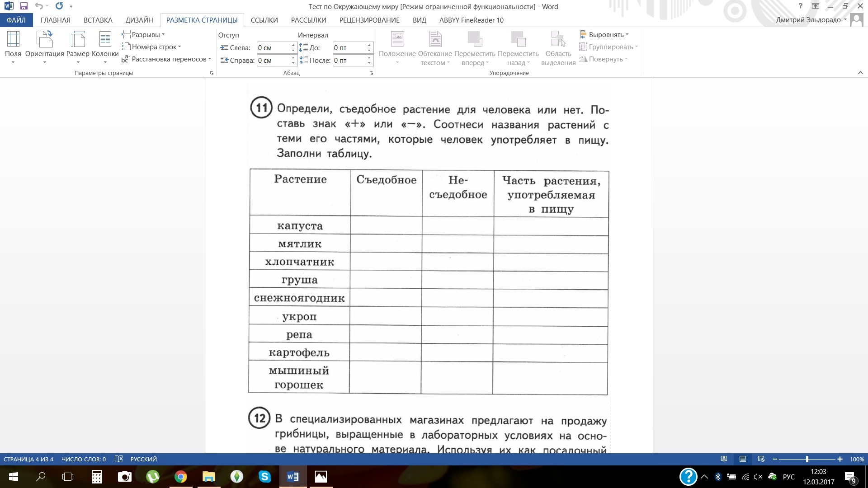Open the Повернуть rotate dropdown
This screenshot has height=488, width=868.
604,59
